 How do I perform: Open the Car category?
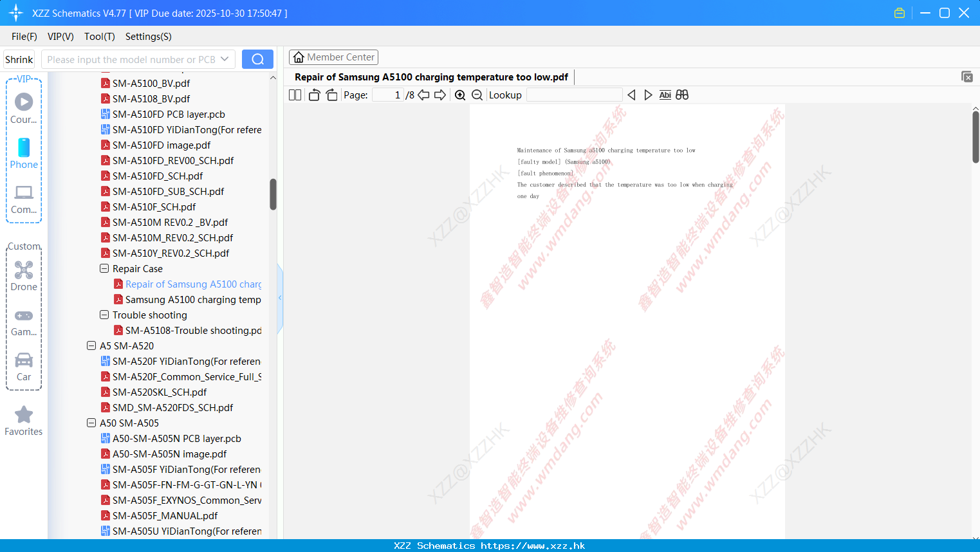[24, 367]
